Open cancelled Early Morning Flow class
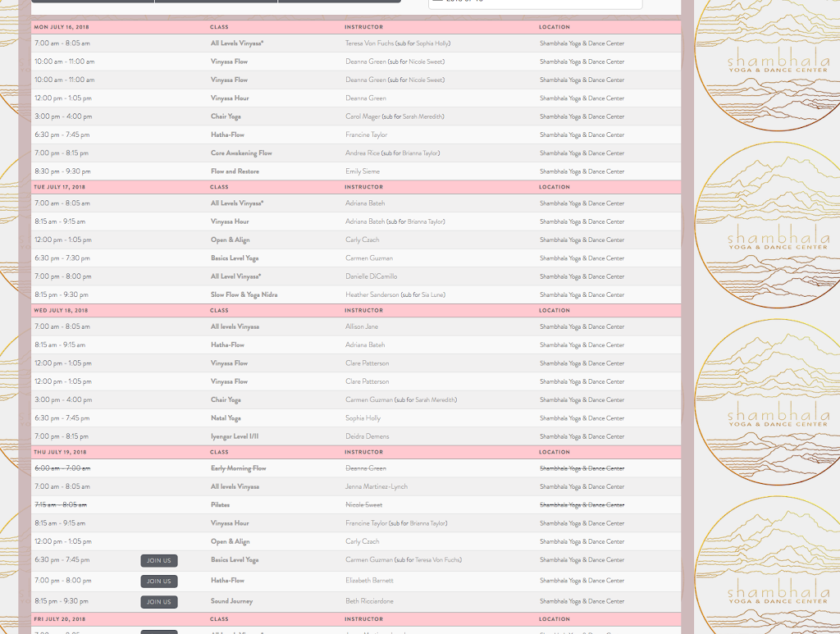The image size is (840, 634). tap(238, 468)
